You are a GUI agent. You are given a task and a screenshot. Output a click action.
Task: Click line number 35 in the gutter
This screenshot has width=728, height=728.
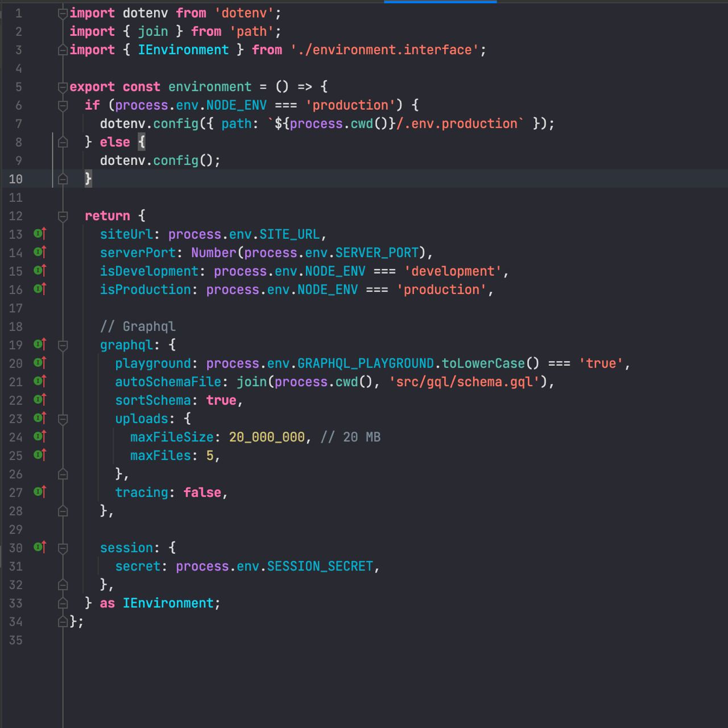coord(16,640)
